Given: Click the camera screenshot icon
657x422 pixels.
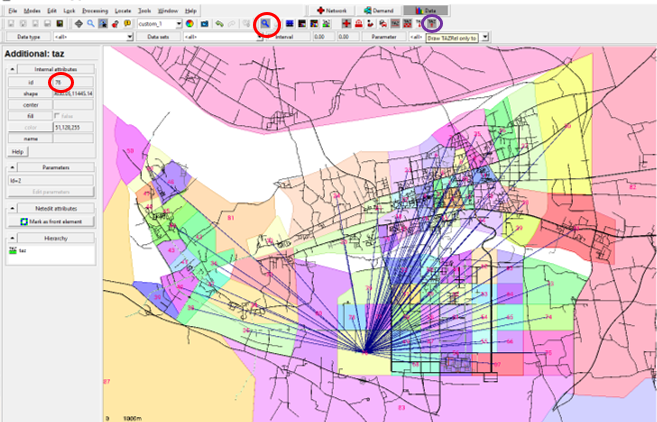Looking at the screenshot, I should [203, 22].
